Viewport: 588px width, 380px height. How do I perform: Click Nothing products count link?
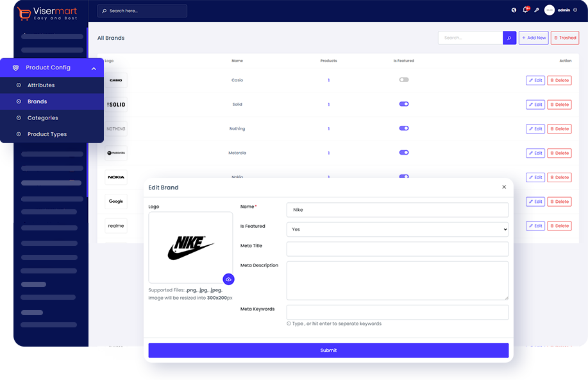click(x=328, y=129)
